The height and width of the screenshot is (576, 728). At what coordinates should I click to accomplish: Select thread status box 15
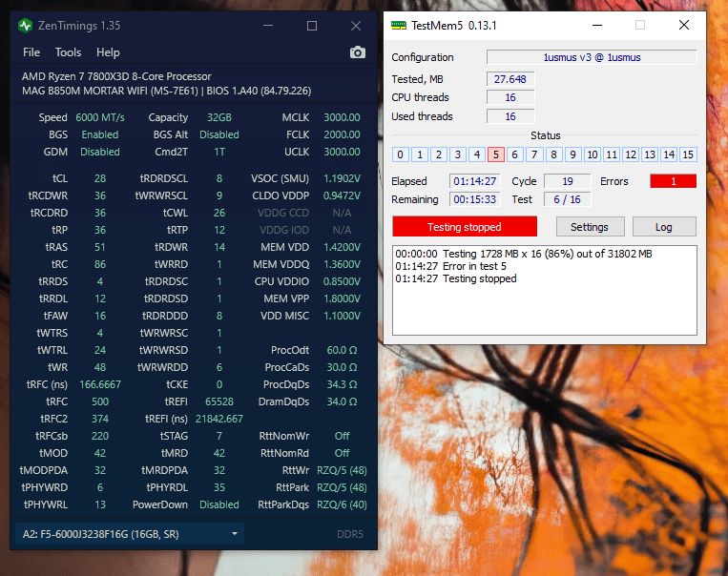[x=688, y=154]
